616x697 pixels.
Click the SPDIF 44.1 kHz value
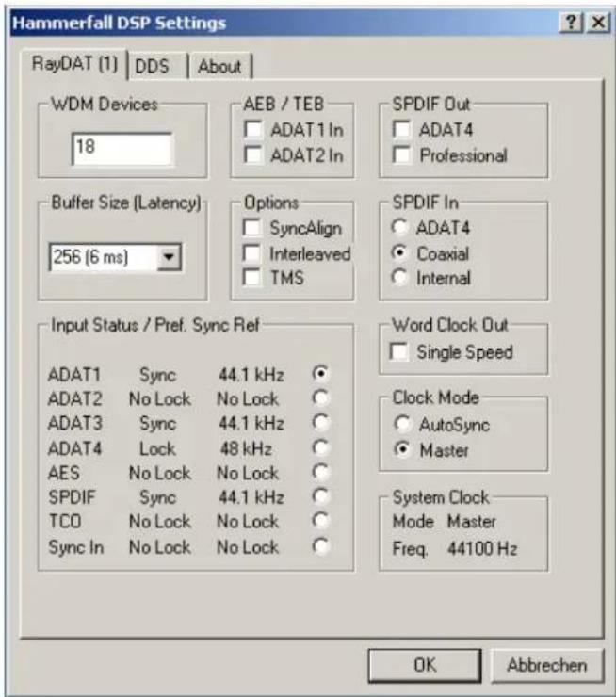click(x=251, y=497)
